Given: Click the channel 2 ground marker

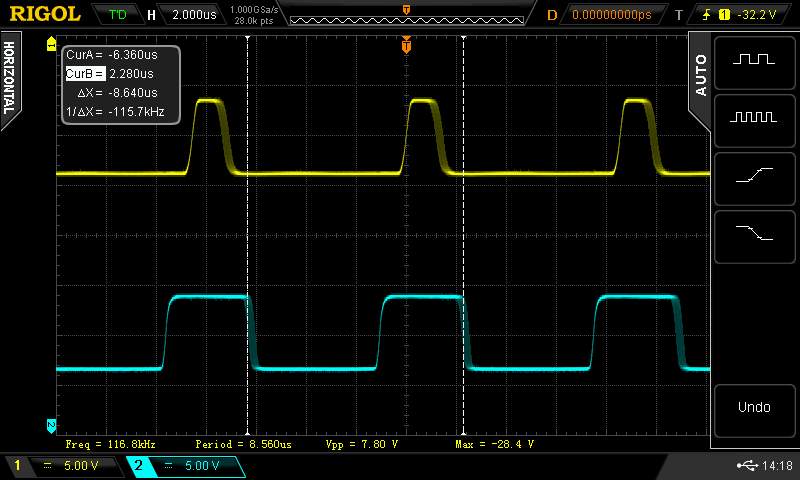Looking at the screenshot, I should [x=52, y=424].
